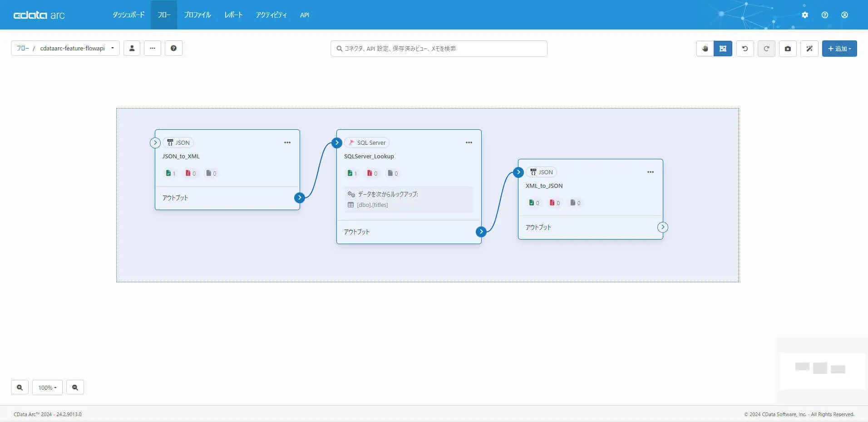Click XML_to_JSON error file count icon
The height and width of the screenshot is (422, 868).
pyautogui.click(x=552, y=202)
